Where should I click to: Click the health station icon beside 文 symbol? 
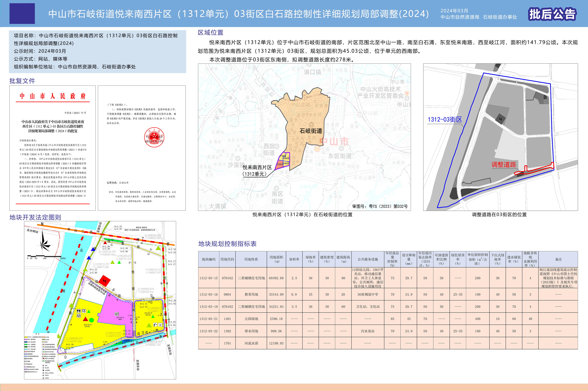(x=155, y=325)
